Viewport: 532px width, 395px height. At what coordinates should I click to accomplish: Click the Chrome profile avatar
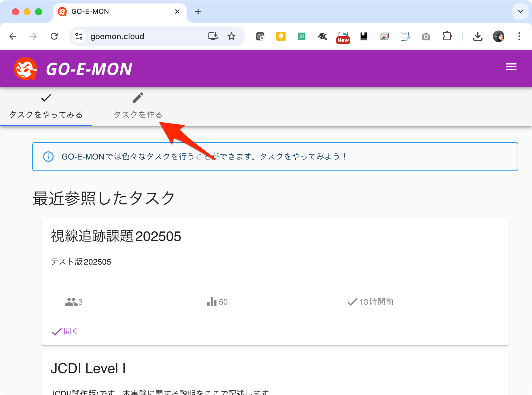pyautogui.click(x=498, y=36)
